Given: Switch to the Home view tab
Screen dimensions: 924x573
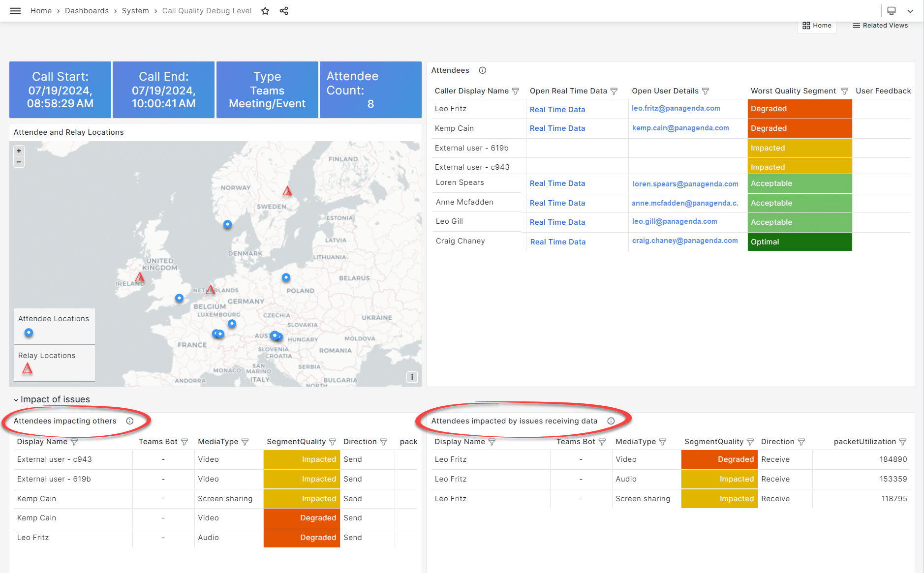Looking at the screenshot, I should [817, 26].
